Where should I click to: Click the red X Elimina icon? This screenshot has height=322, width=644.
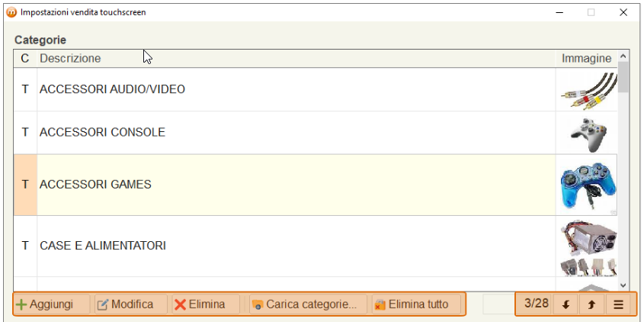point(180,304)
